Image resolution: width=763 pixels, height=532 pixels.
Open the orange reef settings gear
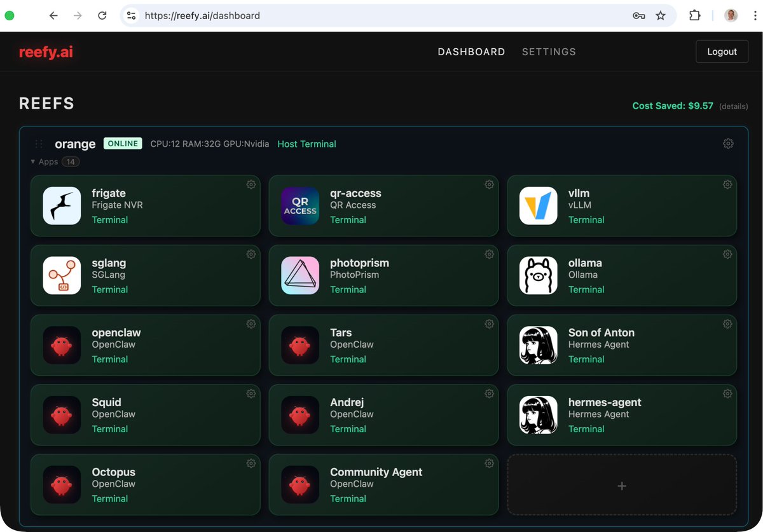click(728, 144)
